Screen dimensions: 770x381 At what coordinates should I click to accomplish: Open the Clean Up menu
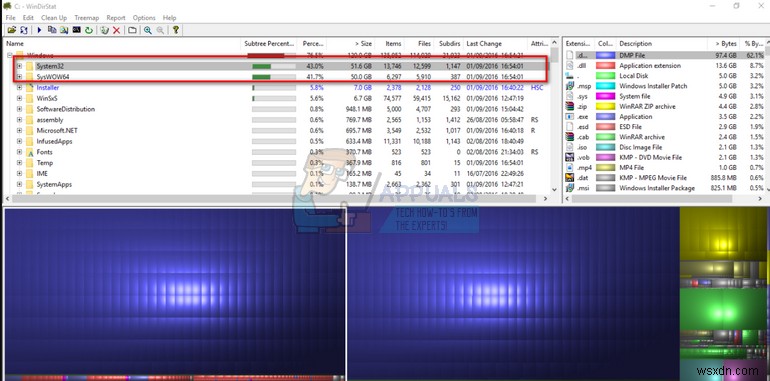click(54, 18)
